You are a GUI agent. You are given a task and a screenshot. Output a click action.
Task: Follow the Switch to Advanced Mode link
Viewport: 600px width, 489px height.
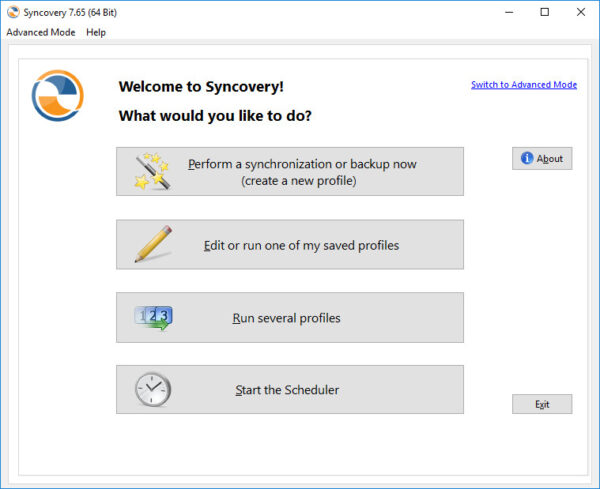[x=524, y=85]
